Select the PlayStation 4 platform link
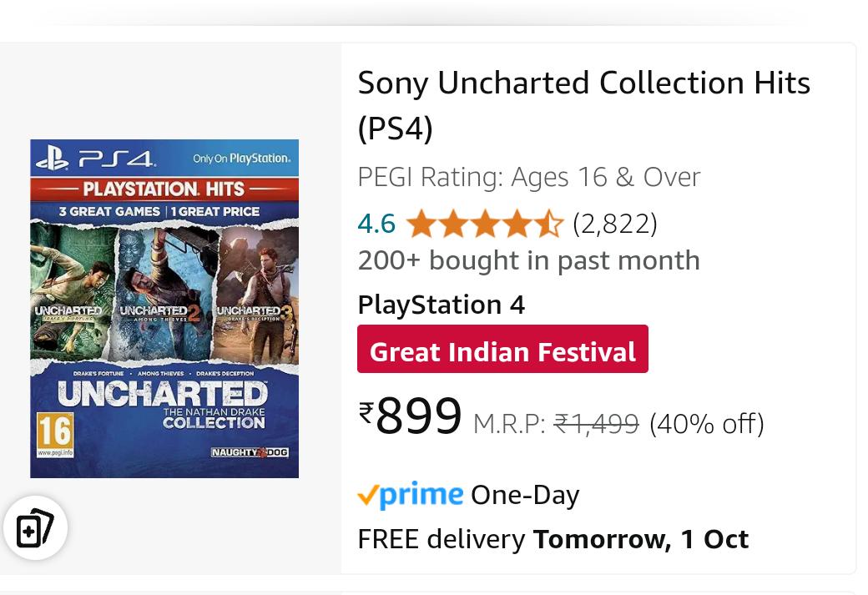This screenshot has width=868, height=595. (441, 304)
